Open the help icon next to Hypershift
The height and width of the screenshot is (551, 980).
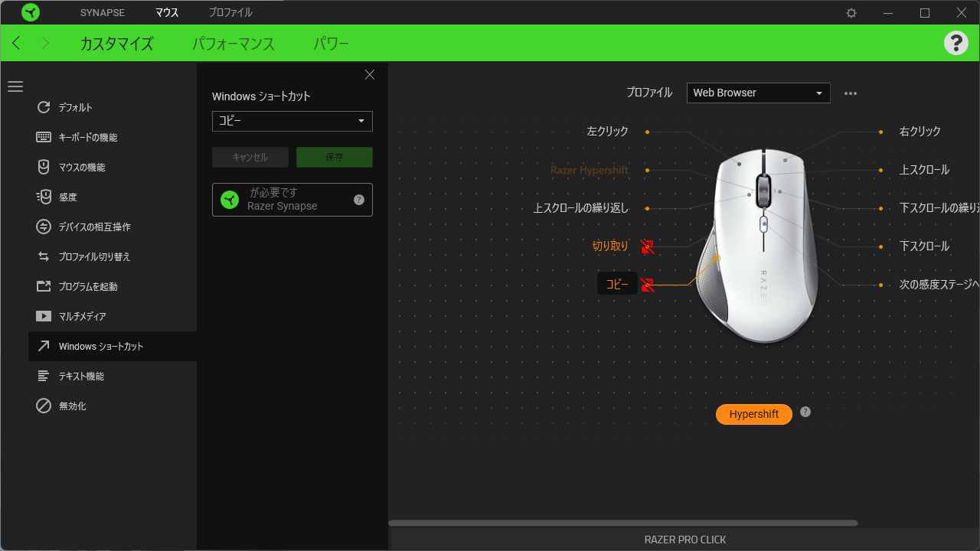click(805, 412)
